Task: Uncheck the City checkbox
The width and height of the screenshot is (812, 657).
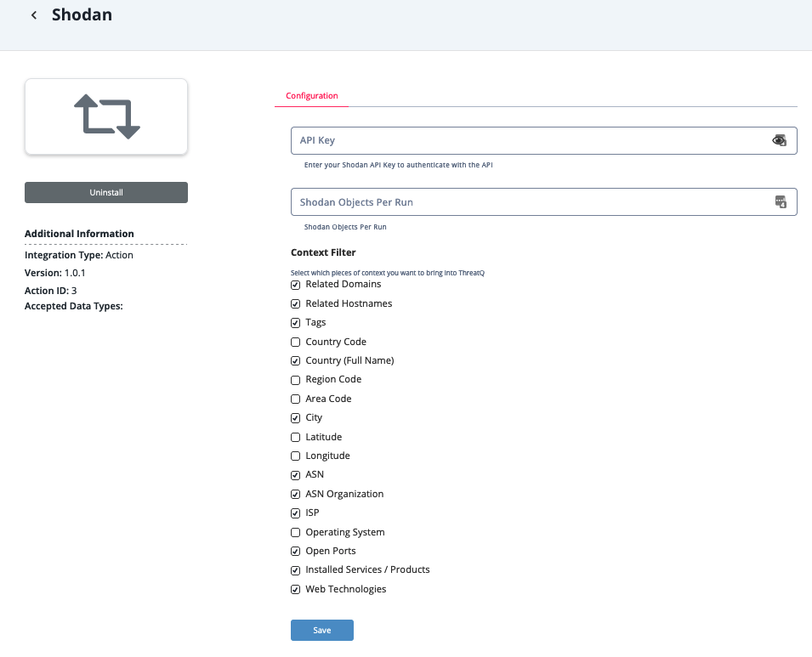Action: click(x=296, y=418)
